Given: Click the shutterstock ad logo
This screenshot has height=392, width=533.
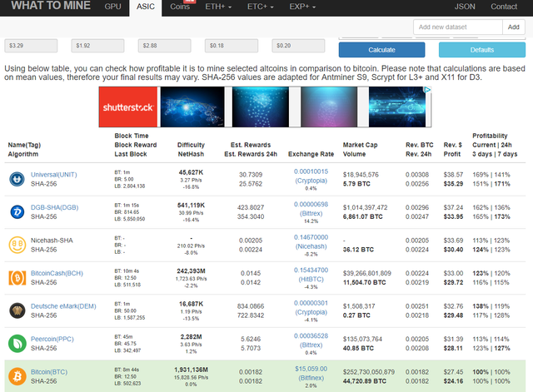Looking at the screenshot, I should 128,107.
